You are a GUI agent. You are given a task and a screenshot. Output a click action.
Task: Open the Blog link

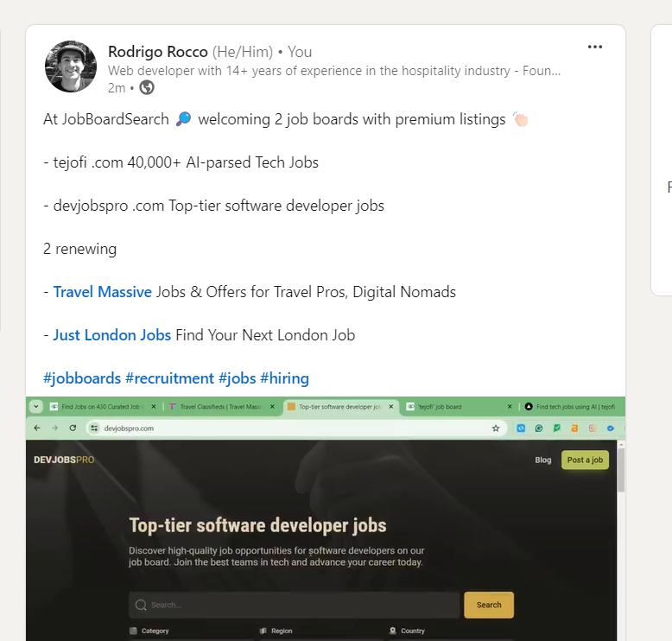tap(542, 460)
